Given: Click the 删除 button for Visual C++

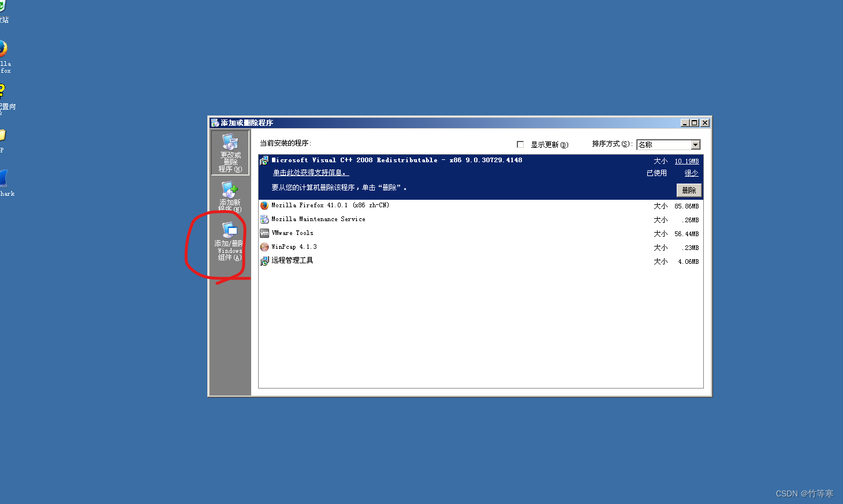Looking at the screenshot, I should coord(689,191).
